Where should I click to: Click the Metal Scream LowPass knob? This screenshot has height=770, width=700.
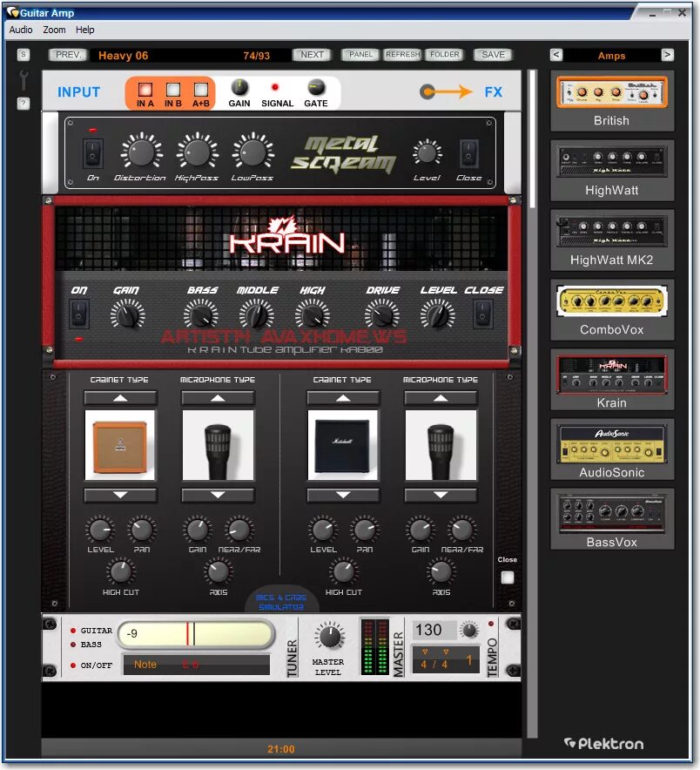[x=252, y=152]
